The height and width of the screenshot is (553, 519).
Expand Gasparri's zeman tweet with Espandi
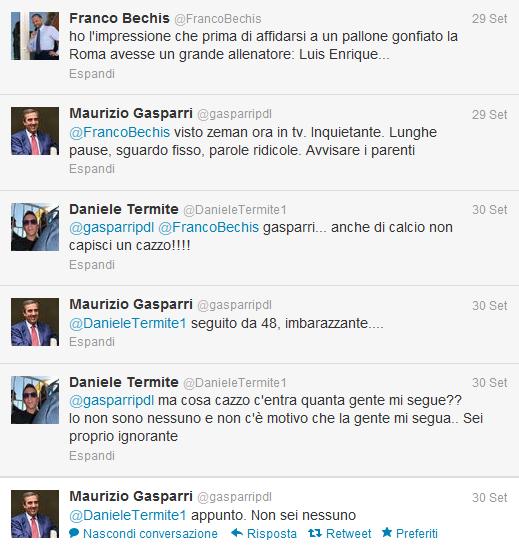(x=92, y=169)
